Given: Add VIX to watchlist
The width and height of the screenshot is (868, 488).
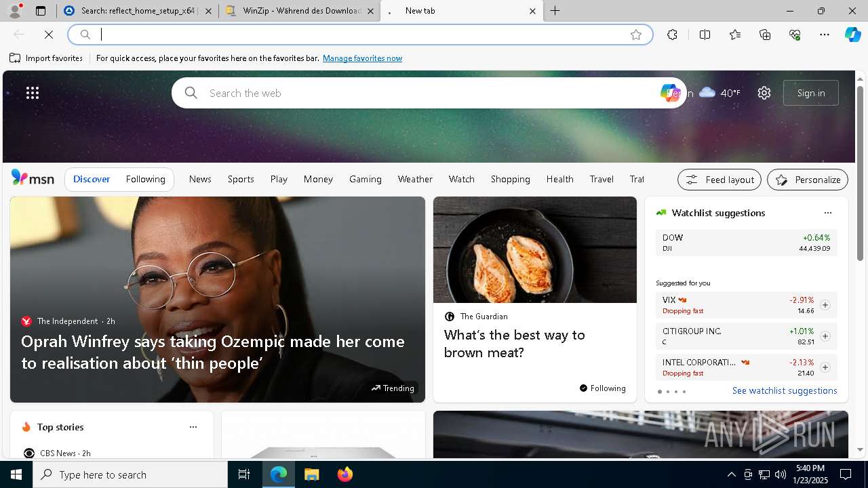Looking at the screenshot, I should point(825,305).
